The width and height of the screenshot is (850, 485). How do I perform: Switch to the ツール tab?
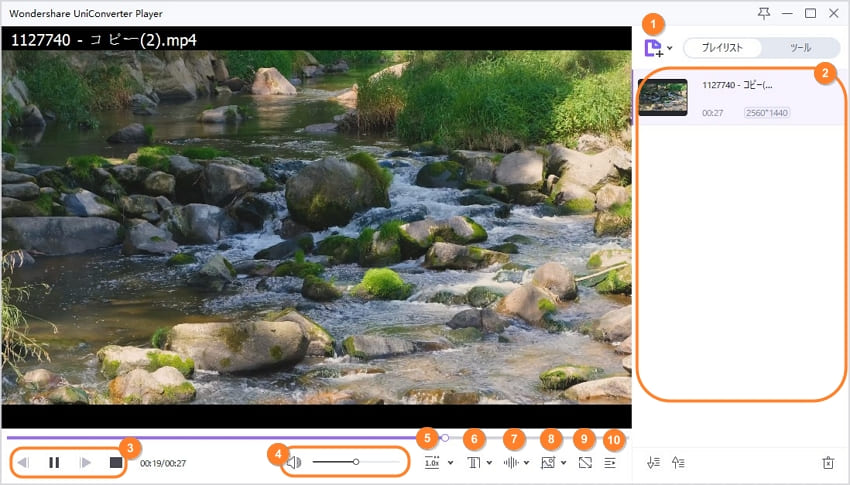point(800,48)
